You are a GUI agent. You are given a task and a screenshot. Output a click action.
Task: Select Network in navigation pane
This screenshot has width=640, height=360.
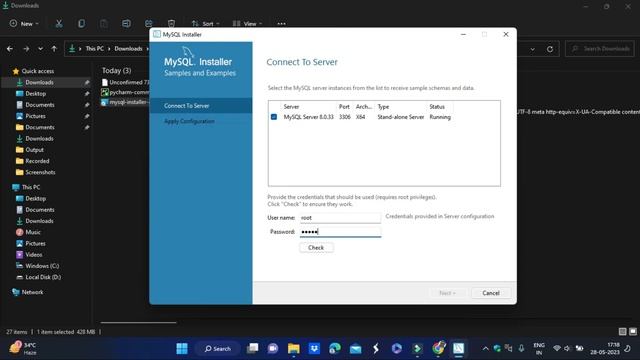tap(32, 292)
